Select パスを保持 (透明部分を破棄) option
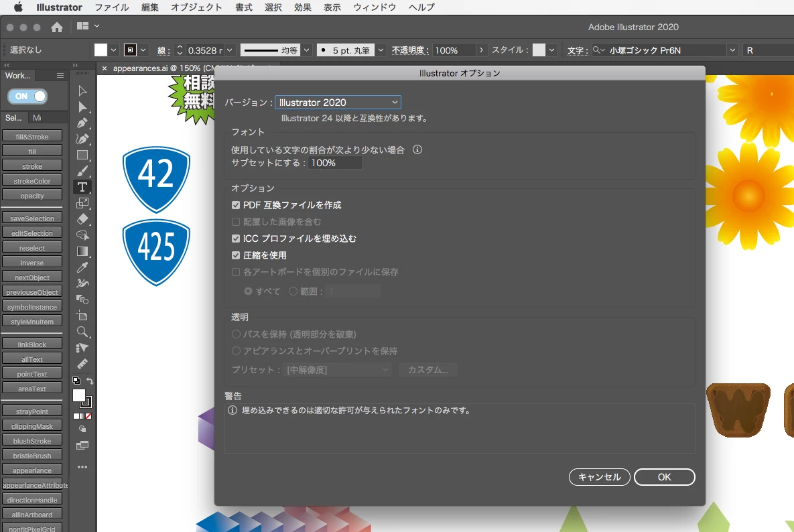This screenshot has height=532, width=794. (x=236, y=334)
